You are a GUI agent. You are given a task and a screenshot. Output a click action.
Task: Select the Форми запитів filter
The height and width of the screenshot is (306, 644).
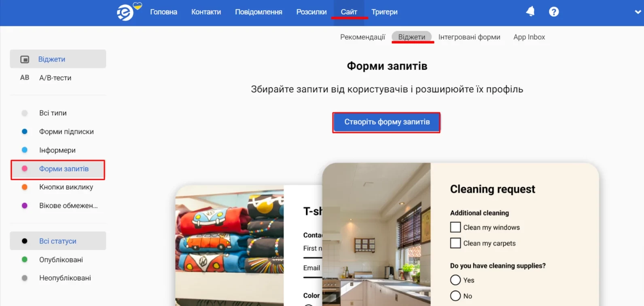click(x=58, y=169)
